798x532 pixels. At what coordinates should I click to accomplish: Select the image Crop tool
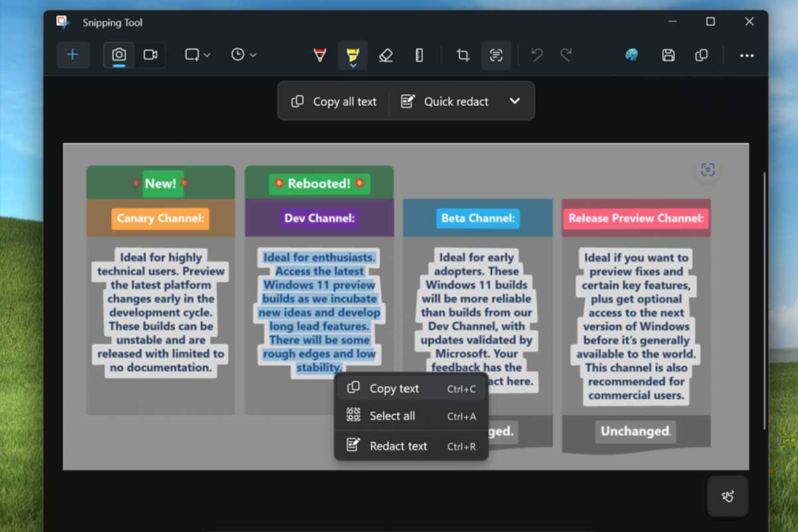(x=463, y=55)
